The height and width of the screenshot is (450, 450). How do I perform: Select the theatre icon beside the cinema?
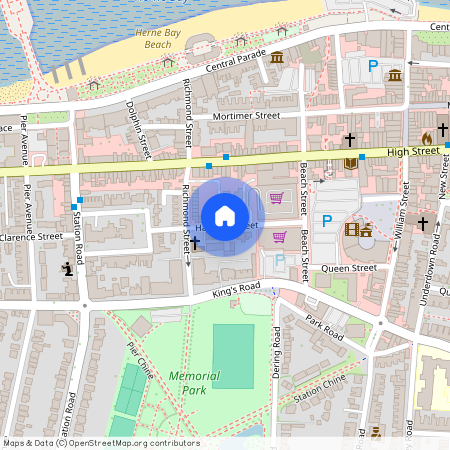[x=366, y=230]
